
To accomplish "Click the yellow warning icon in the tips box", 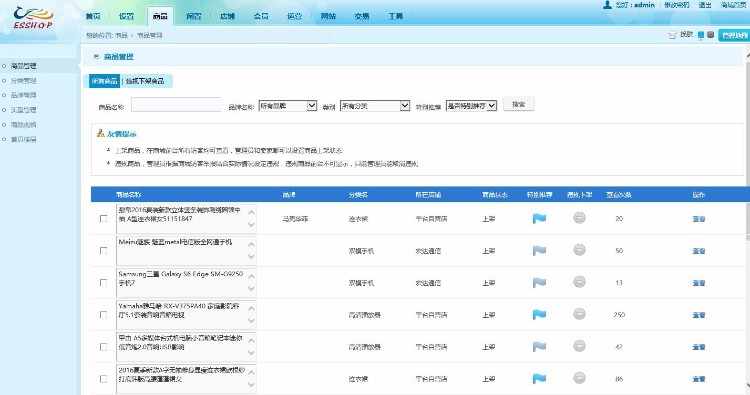I will 100,133.
